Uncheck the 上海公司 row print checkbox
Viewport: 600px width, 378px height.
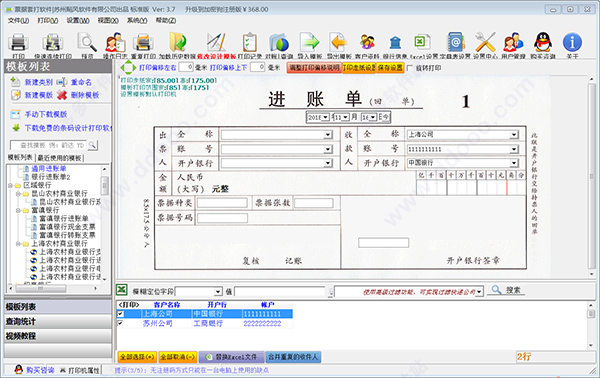coord(121,314)
